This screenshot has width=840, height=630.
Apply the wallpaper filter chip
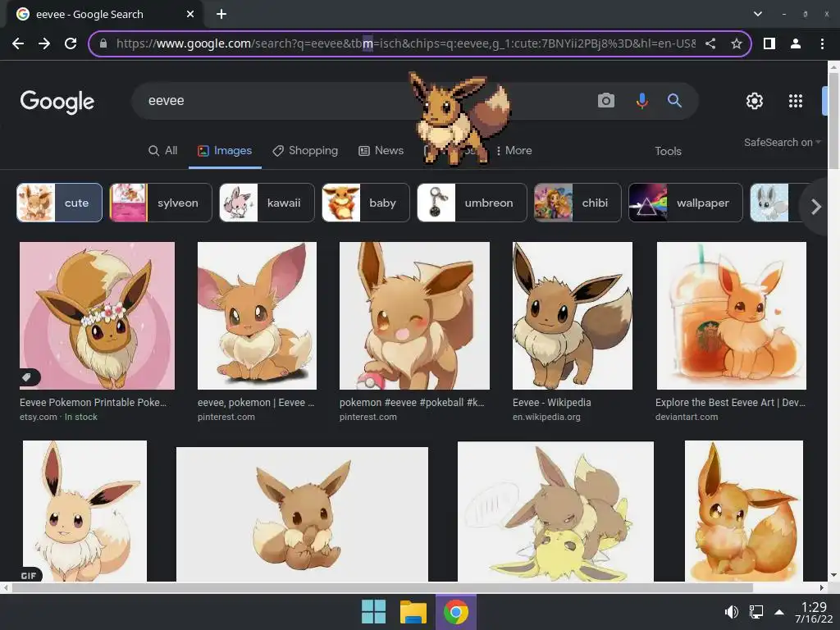pos(686,203)
